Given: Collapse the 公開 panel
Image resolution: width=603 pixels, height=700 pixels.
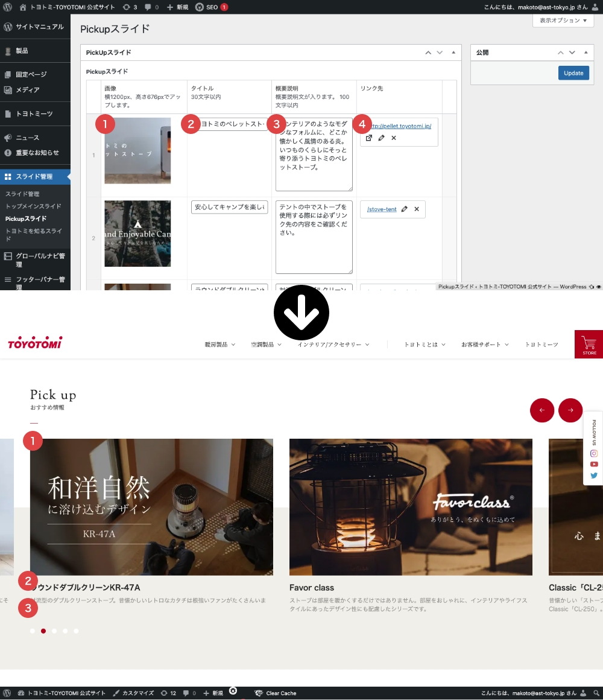Looking at the screenshot, I should 586,52.
